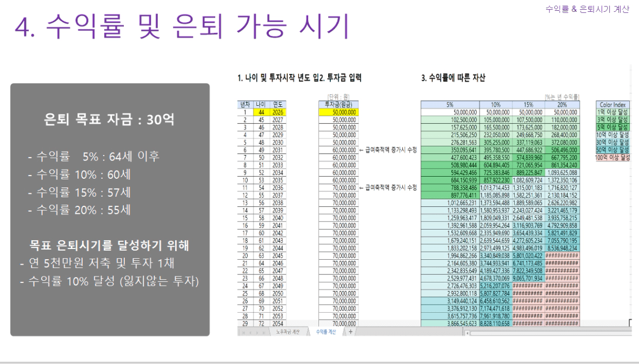Select the 5% cell 3,149,440,124

click(x=450, y=301)
